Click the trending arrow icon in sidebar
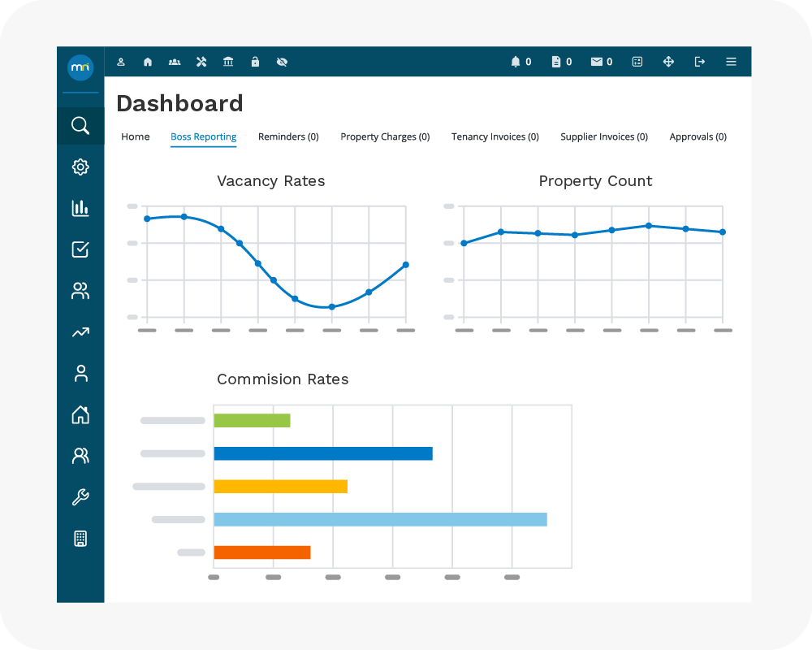Viewport: 812px width, 650px height. tap(80, 332)
